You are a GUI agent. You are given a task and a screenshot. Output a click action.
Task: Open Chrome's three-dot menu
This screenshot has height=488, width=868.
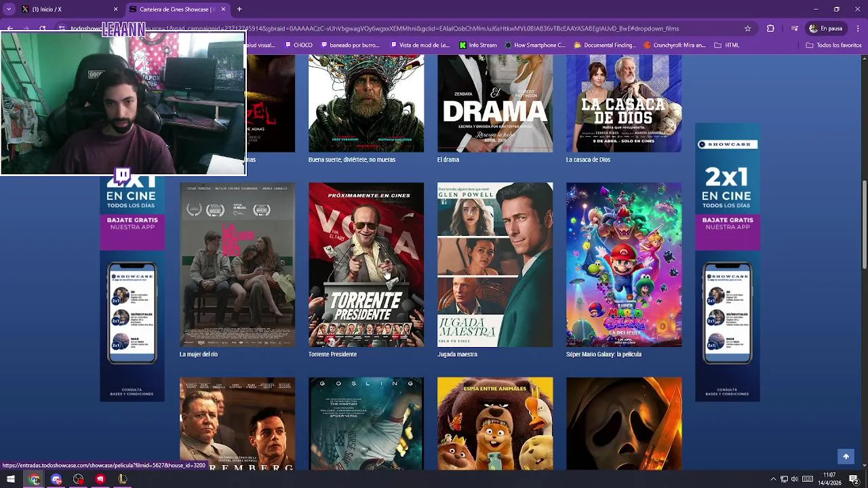coord(856,28)
